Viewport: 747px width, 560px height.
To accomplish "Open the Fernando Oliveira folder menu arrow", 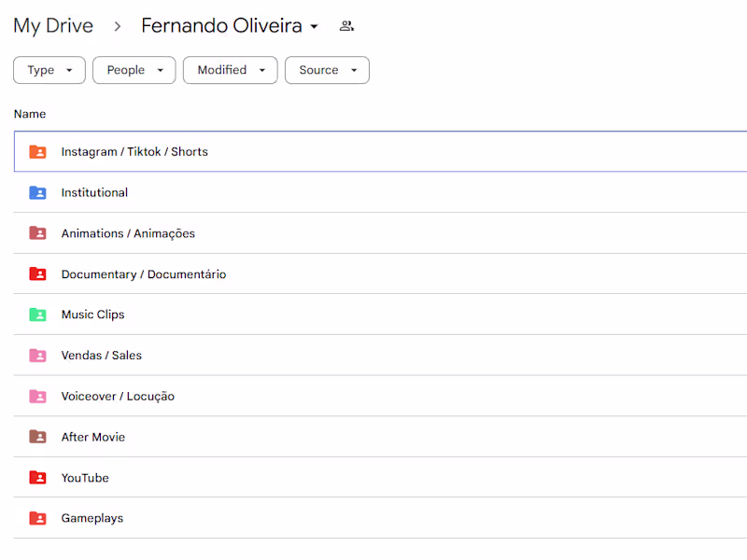I will [315, 27].
